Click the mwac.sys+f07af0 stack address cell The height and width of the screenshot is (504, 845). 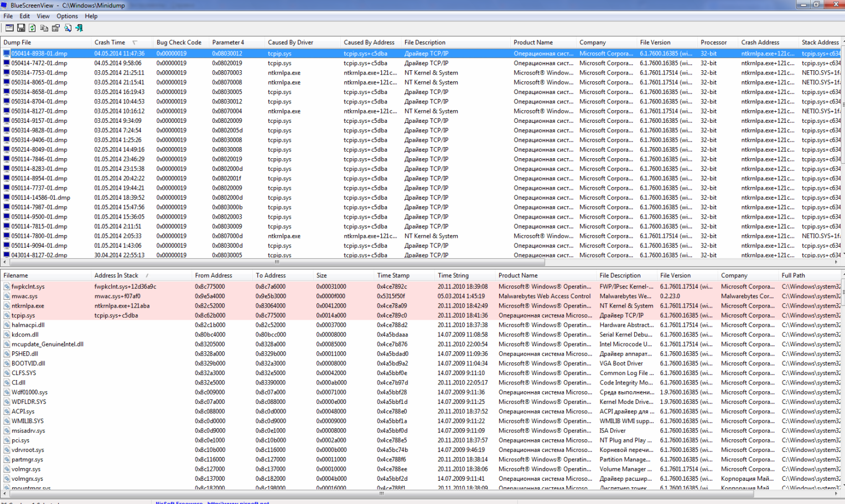117,296
